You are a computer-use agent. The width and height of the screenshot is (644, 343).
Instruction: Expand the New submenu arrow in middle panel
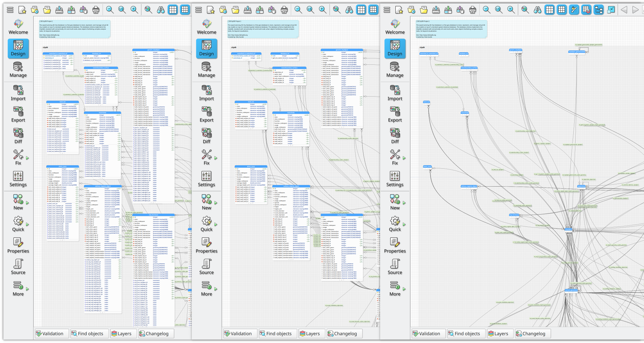pyautogui.click(x=216, y=203)
